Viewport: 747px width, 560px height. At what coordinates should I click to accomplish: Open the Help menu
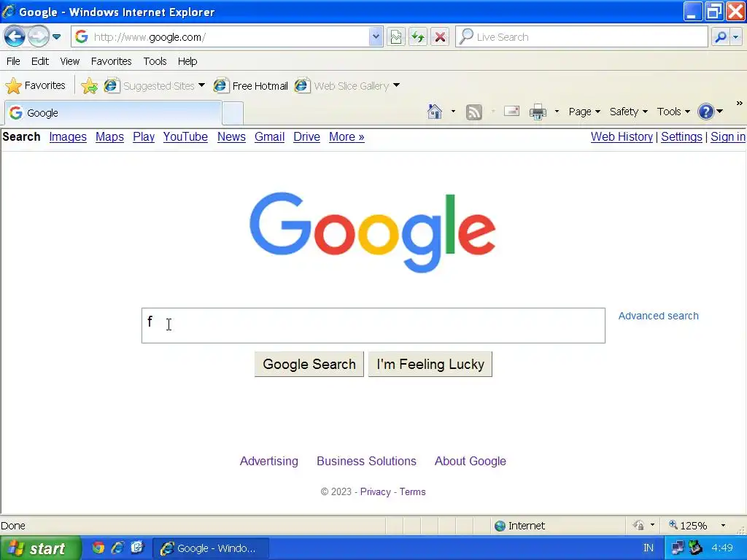click(x=187, y=61)
